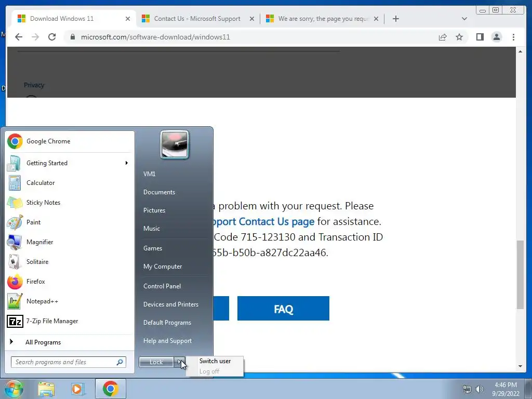Screen dimensions: 532x399
Task: Launch Firefox from the Start menu
Action: (x=70, y=282)
